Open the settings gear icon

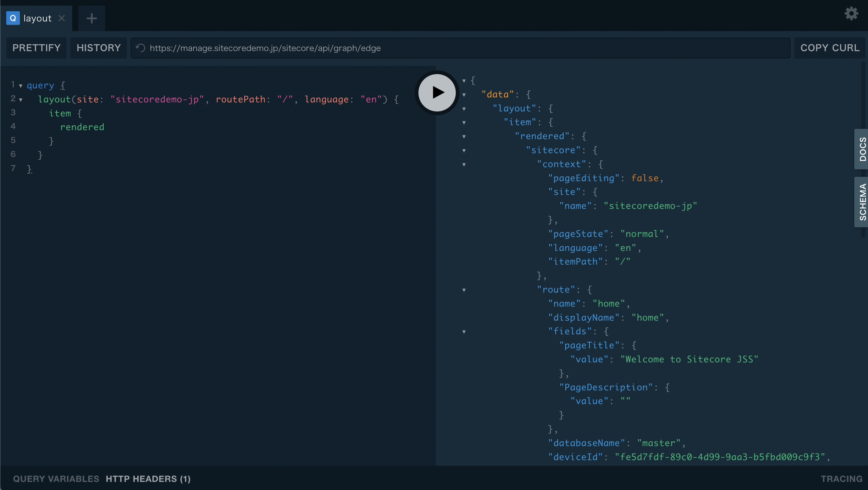851,13
